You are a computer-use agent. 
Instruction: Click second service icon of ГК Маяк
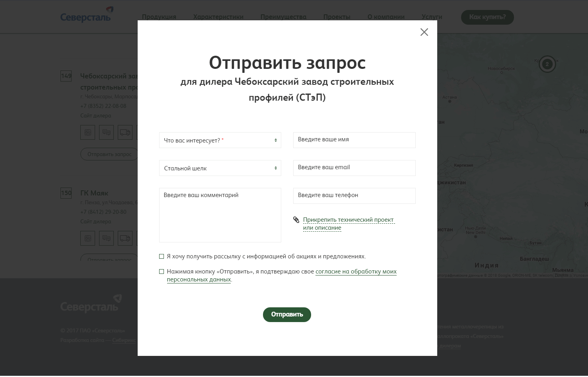point(106,238)
